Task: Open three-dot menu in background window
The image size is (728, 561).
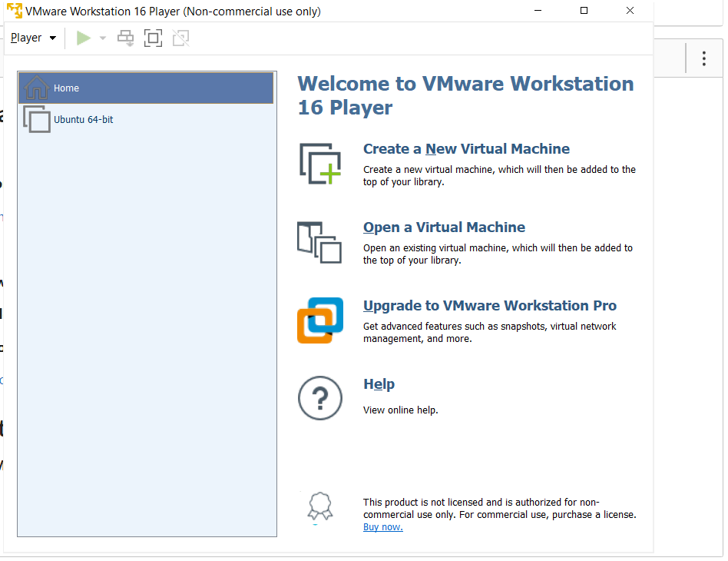Action: pos(704,58)
